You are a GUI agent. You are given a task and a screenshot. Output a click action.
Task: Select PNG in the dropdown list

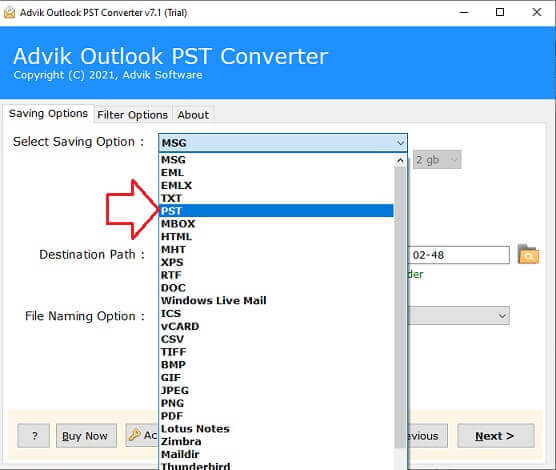pos(277,403)
